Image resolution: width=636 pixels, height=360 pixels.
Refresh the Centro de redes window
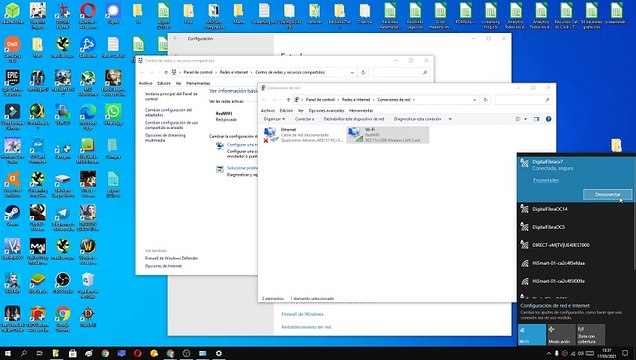pos(363,73)
